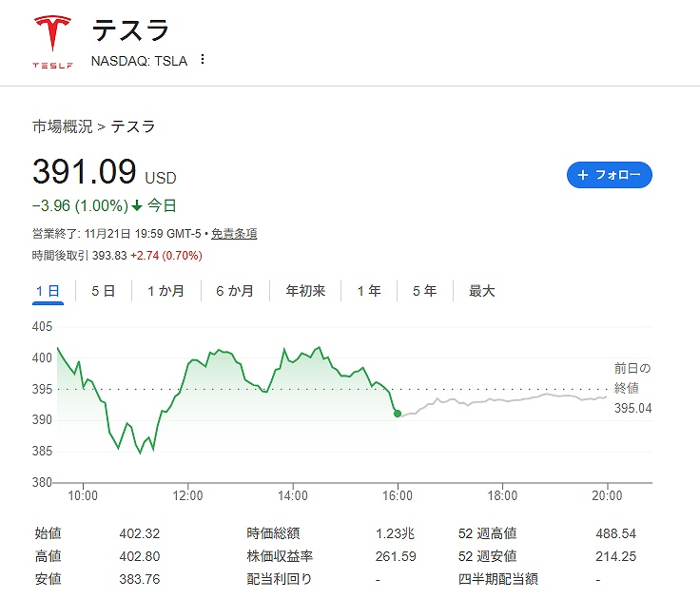Select the 6か月 chart range
This screenshot has width=700, height=599.
(x=235, y=291)
